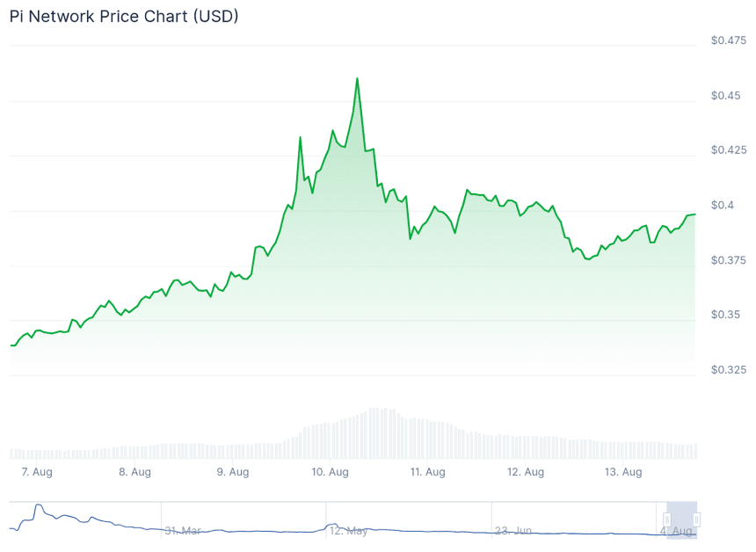Click 31. Mar in the navigator timeline
This screenshot has height=552, width=756.
(183, 531)
